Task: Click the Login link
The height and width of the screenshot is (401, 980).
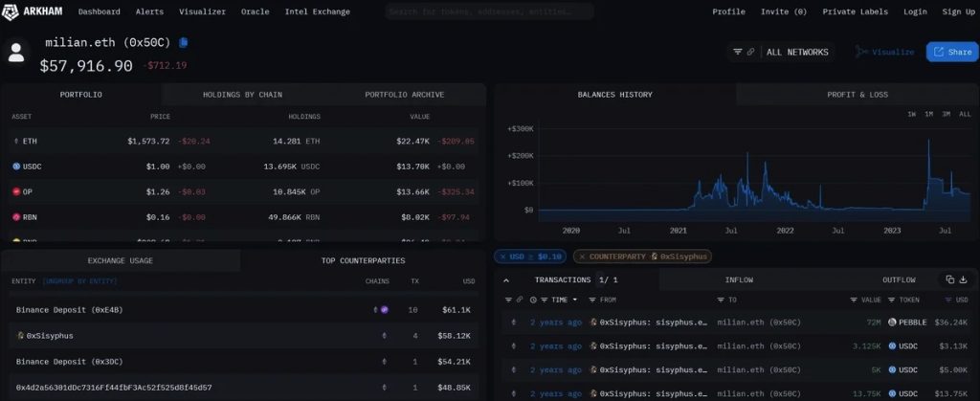Action: (915, 11)
